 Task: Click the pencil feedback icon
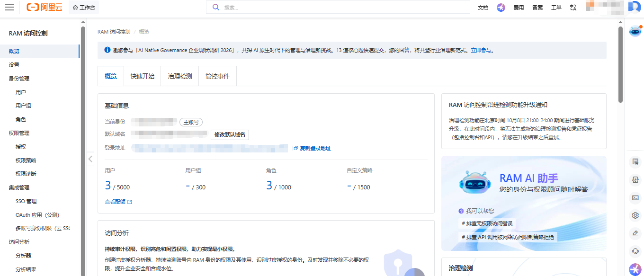coord(635,233)
